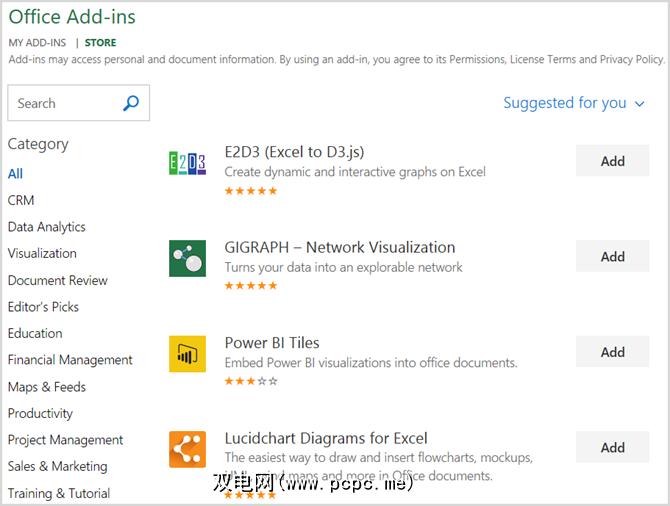
Task: Select the CRM category
Action: 21,200
